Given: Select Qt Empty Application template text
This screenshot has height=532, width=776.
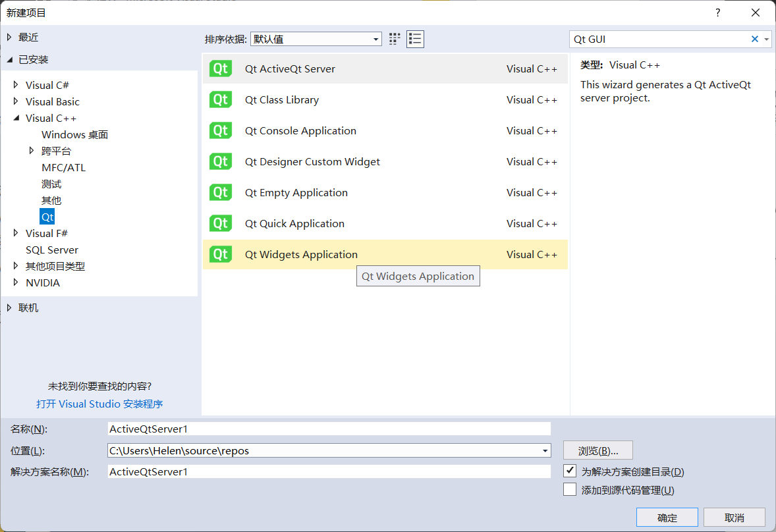Looking at the screenshot, I should tap(296, 192).
